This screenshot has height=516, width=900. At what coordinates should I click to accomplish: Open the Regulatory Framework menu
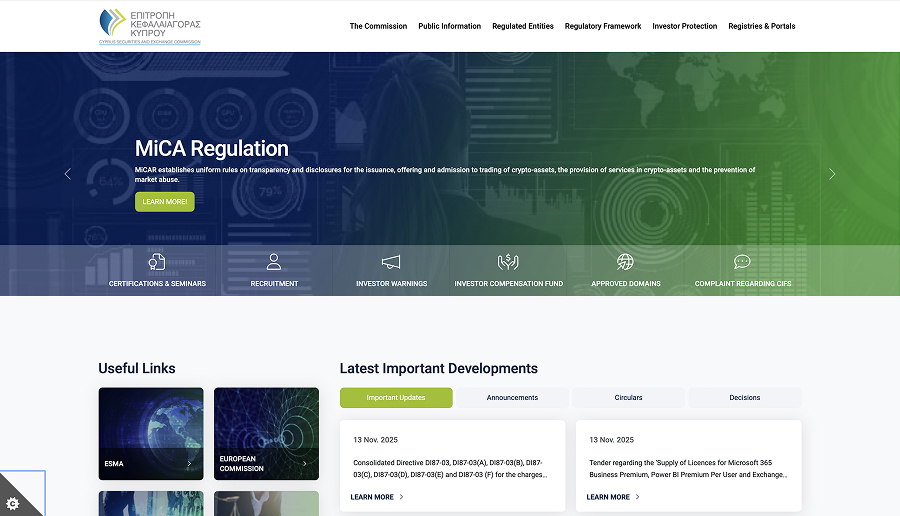pyautogui.click(x=603, y=26)
